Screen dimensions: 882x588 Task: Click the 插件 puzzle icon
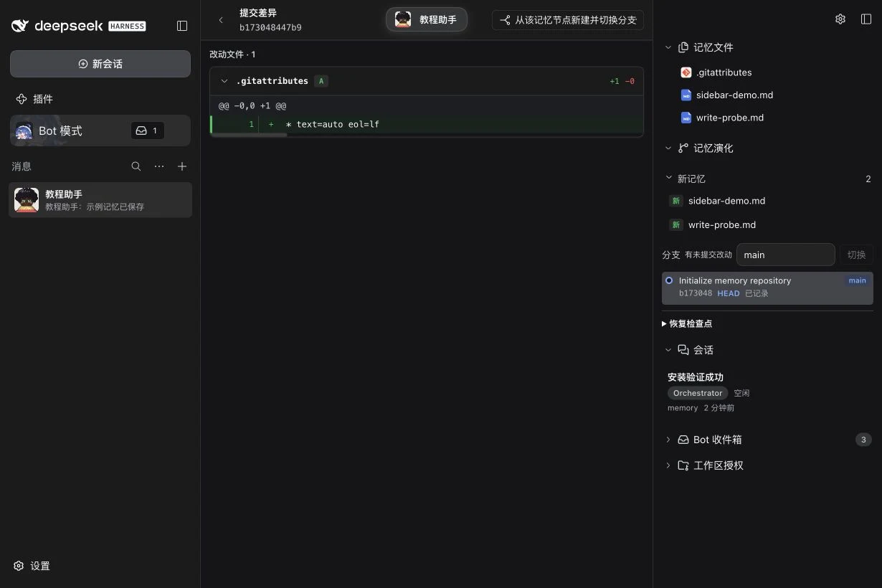pos(22,99)
